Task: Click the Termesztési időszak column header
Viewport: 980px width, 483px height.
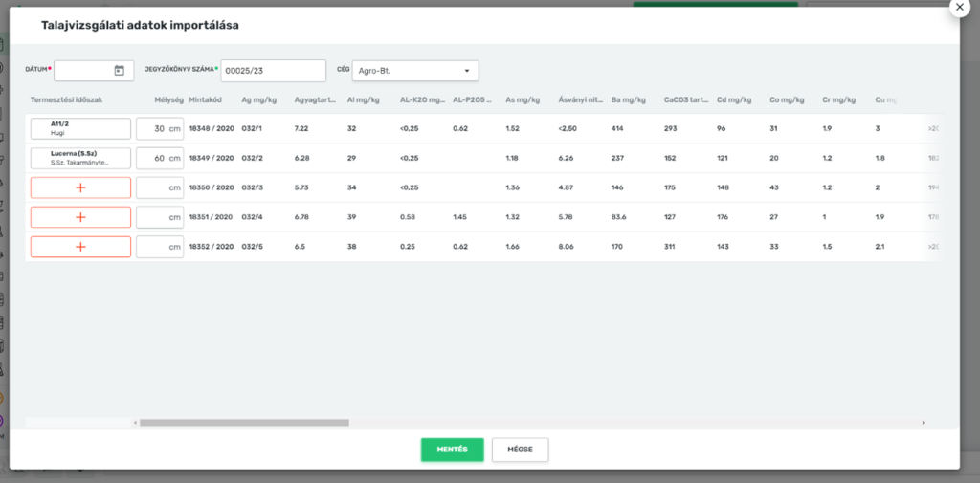Action: click(x=66, y=99)
